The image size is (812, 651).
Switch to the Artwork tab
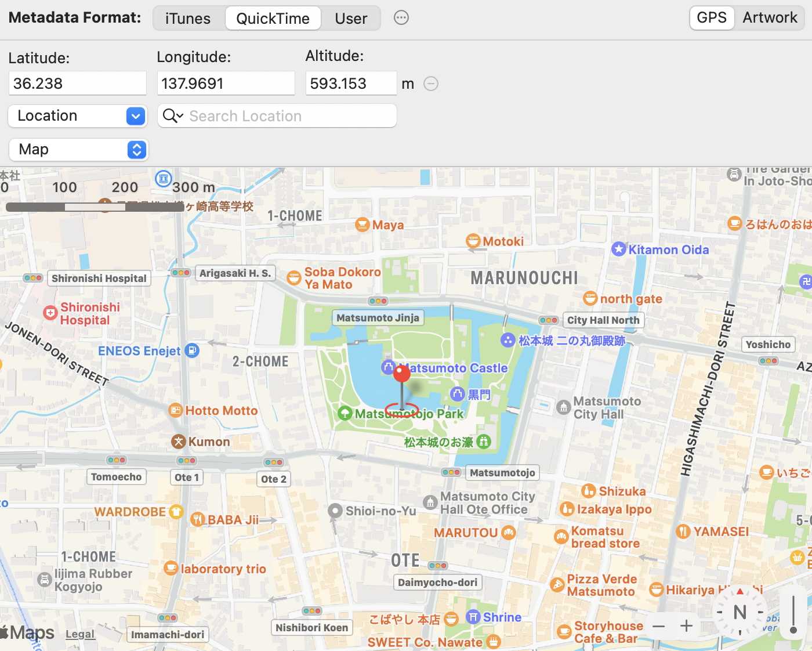[770, 17]
